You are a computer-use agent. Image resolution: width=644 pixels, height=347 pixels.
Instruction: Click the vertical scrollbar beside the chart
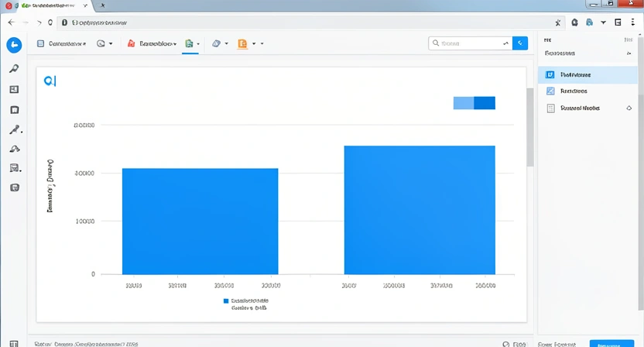click(530, 128)
